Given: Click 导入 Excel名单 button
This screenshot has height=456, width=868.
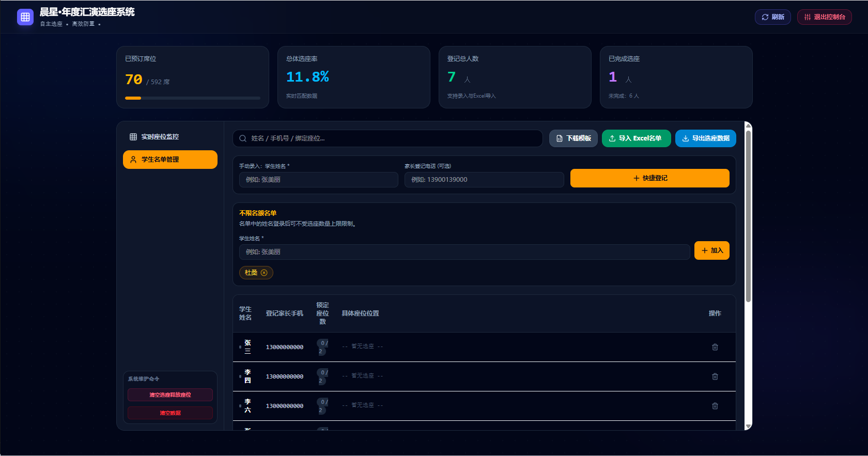Looking at the screenshot, I should (637, 138).
